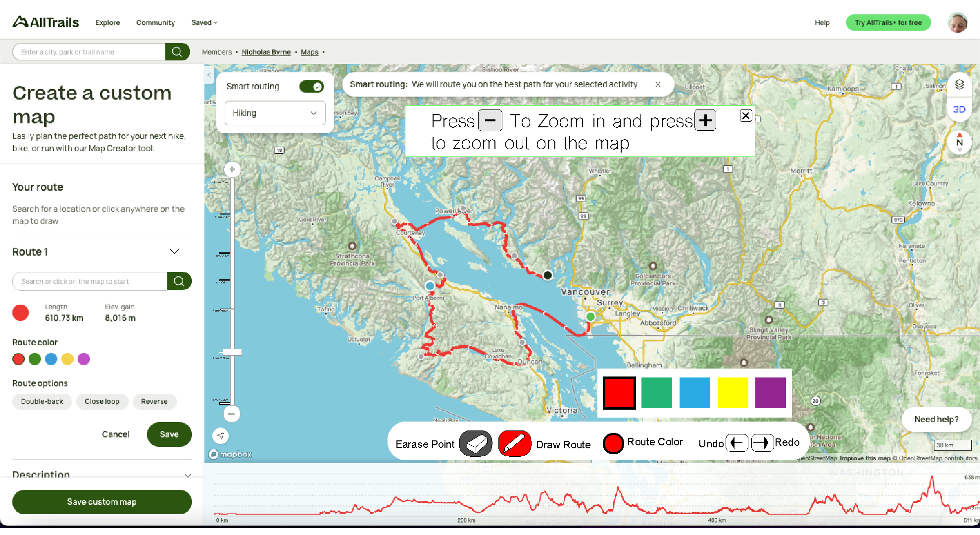Viewport: 980px width, 535px height.
Task: Switch map to 3D view
Action: [959, 109]
